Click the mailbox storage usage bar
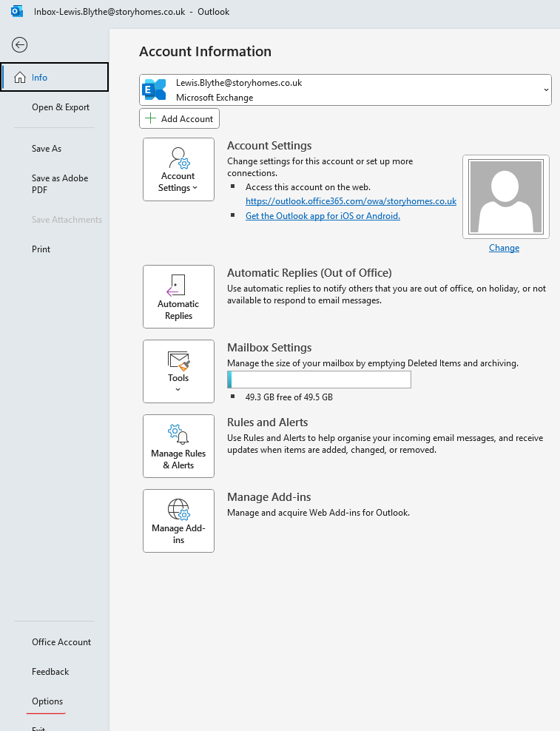The image size is (560, 731). [319, 380]
